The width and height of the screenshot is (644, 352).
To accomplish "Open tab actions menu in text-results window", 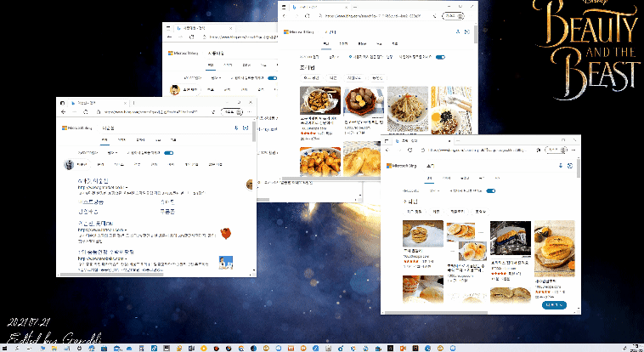I will click(62, 103).
